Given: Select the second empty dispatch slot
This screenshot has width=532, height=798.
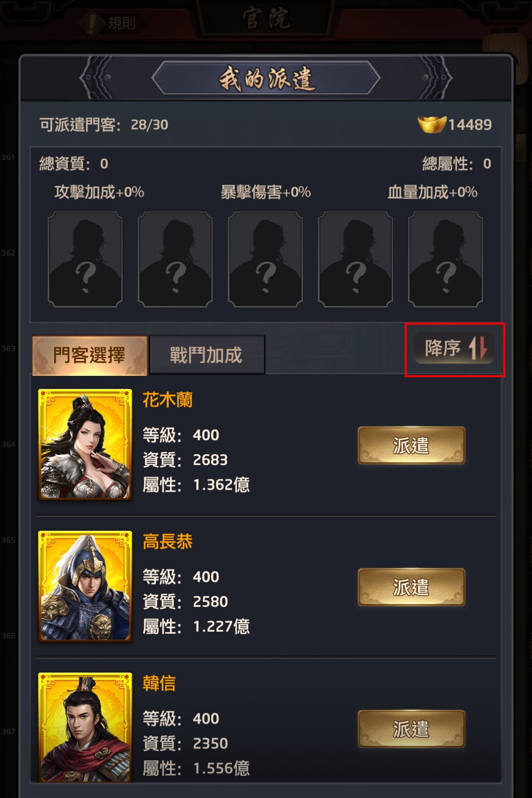Looking at the screenshot, I should click(x=175, y=259).
